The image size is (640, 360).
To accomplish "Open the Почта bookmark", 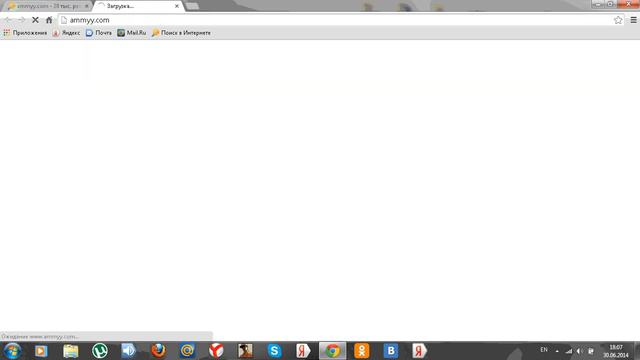I will [99, 33].
